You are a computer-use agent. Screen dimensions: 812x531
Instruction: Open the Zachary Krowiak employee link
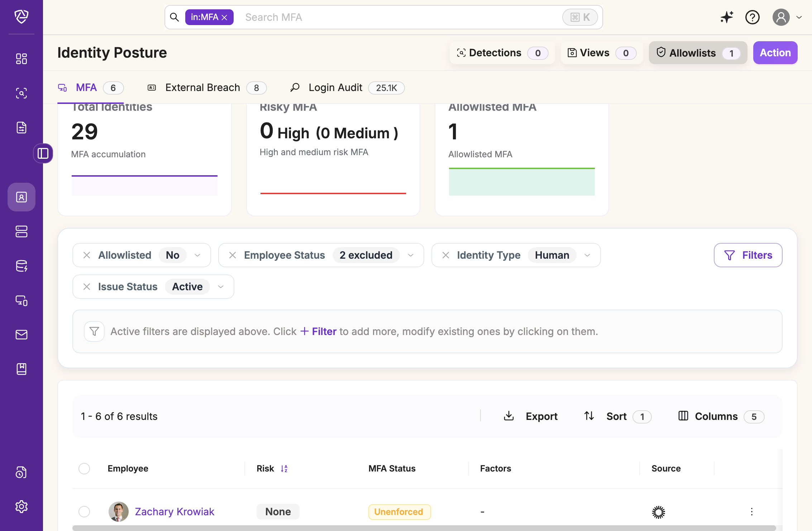175,512
